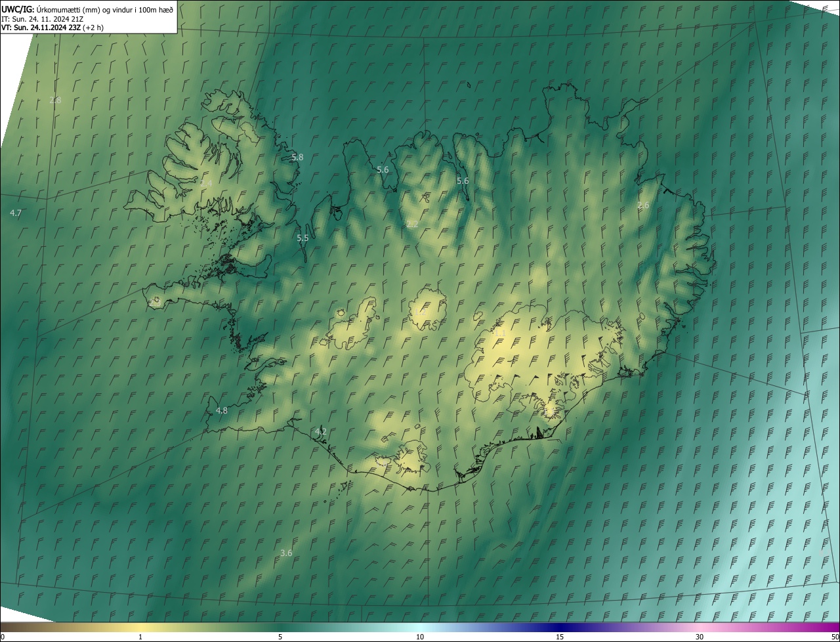The width and height of the screenshot is (840, 642).
Task: Click the 1 tick on the color scale
Action: 140,637
